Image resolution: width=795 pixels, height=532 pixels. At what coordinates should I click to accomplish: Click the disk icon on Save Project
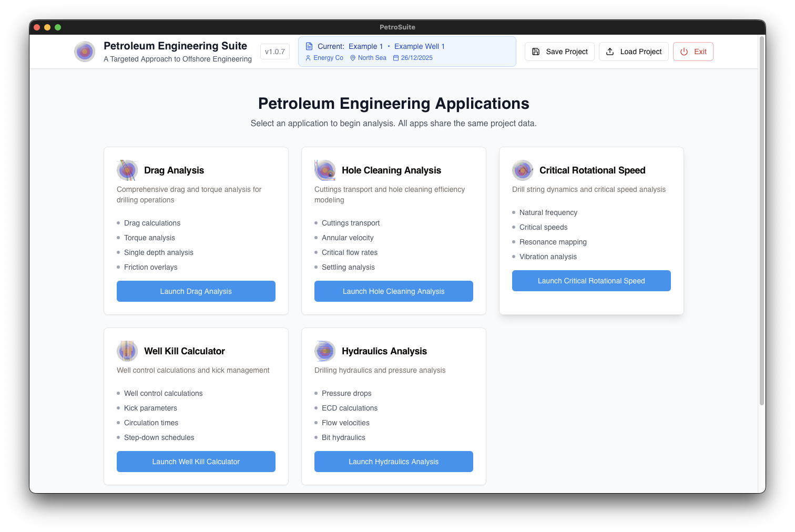click(536, 51)
